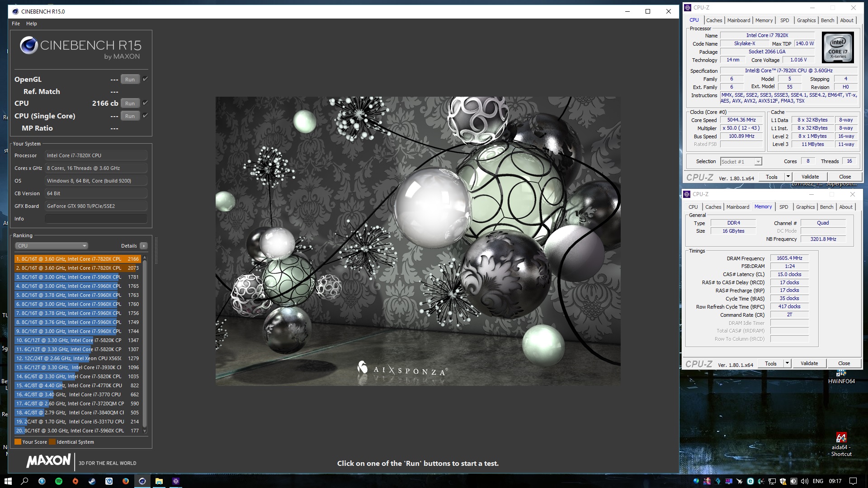Viewport: 868px width, 488px height.
Task: Open Firefox from the taskbar
Action: point(126,481)
